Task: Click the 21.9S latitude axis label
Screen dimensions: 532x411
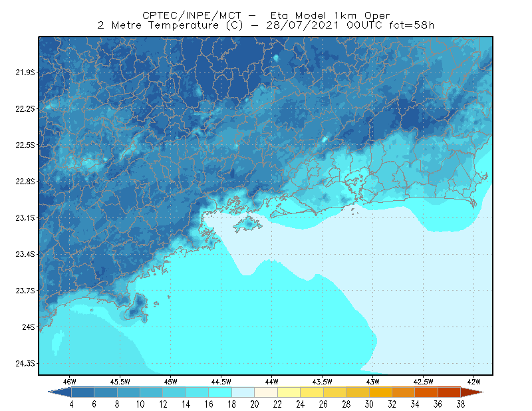Action: (x=25, y=72)
